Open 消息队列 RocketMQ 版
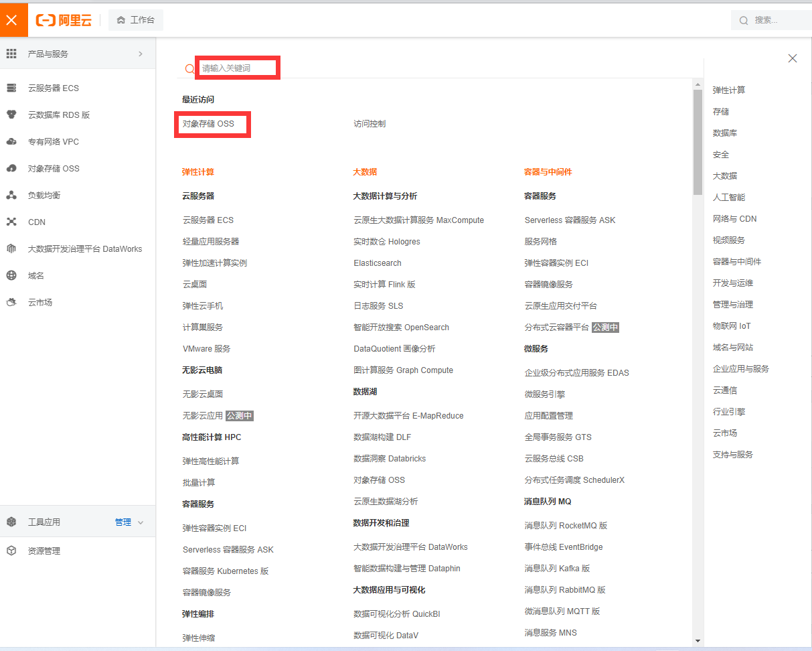 click(x=566, y=525)
